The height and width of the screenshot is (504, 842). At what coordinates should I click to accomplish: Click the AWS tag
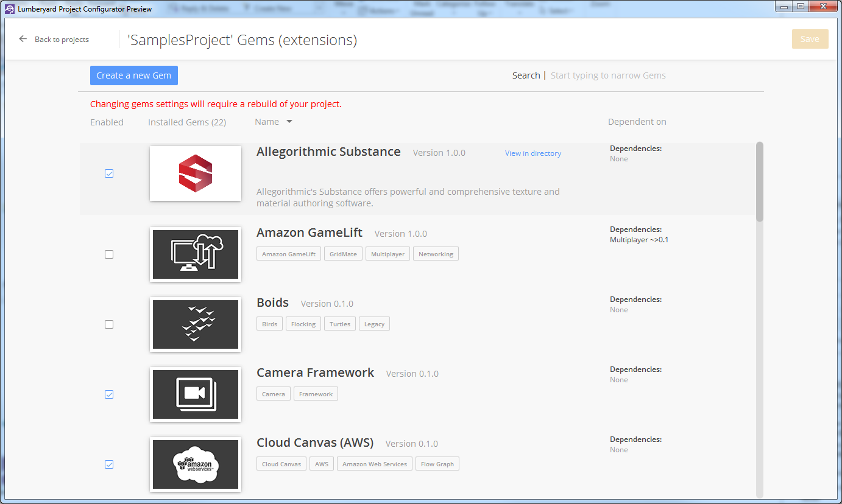(322, 464)
